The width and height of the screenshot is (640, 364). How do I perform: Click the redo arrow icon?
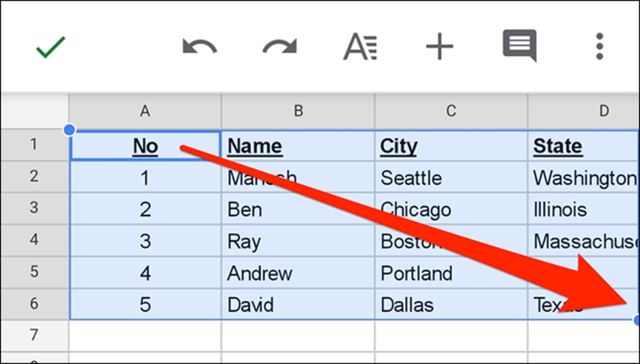[280, 46]
